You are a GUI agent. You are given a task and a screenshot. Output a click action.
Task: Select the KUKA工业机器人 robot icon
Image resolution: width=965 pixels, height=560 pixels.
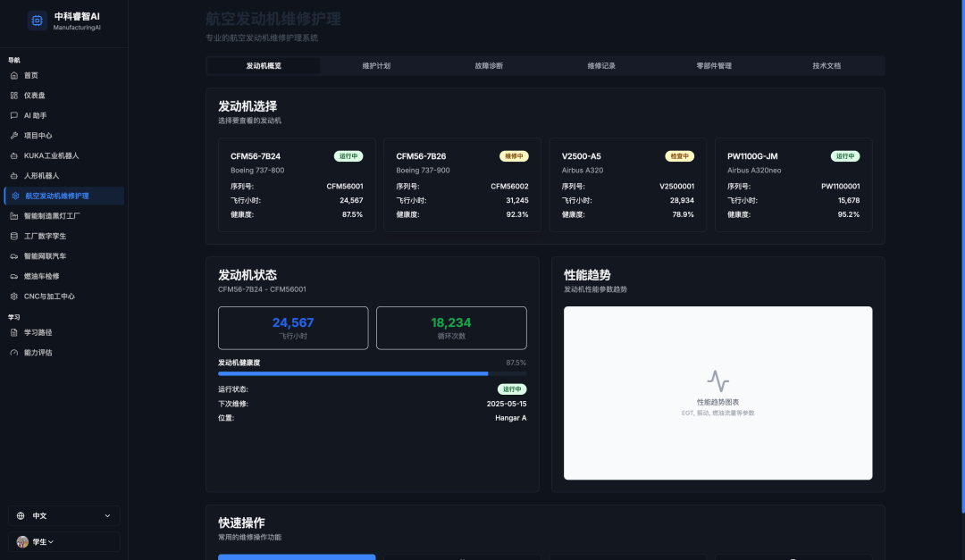pyautogui.click(x=14, y=155)
